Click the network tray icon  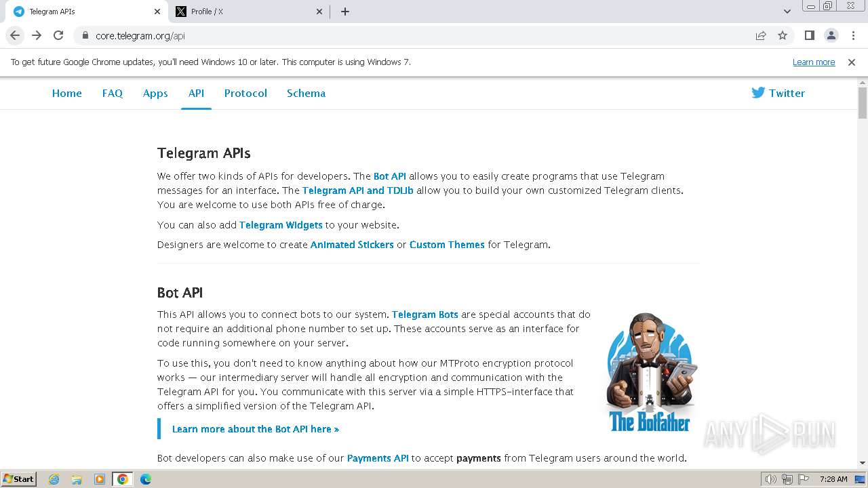click(x=787, y=479)
